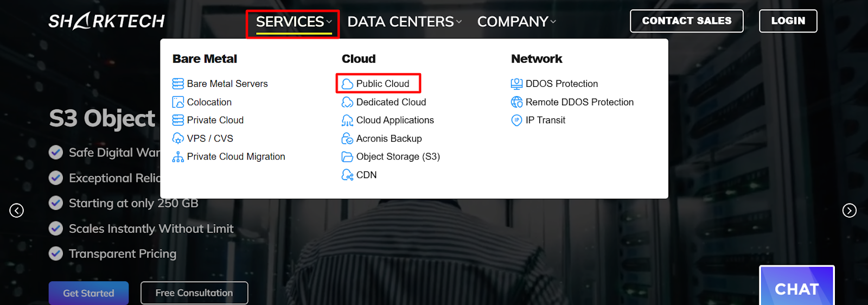This screenshot has height=305, width=868.
Task: Click the DDOS Protection icon
Action: point(516,84)
